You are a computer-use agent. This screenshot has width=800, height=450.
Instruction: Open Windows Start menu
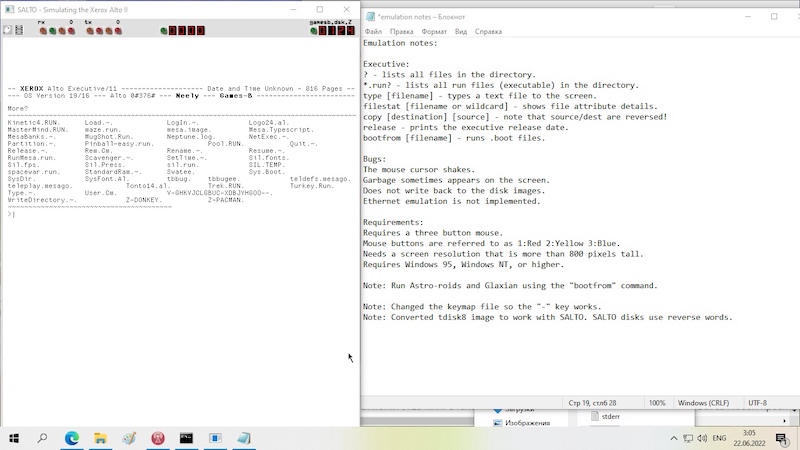point(14,438)
